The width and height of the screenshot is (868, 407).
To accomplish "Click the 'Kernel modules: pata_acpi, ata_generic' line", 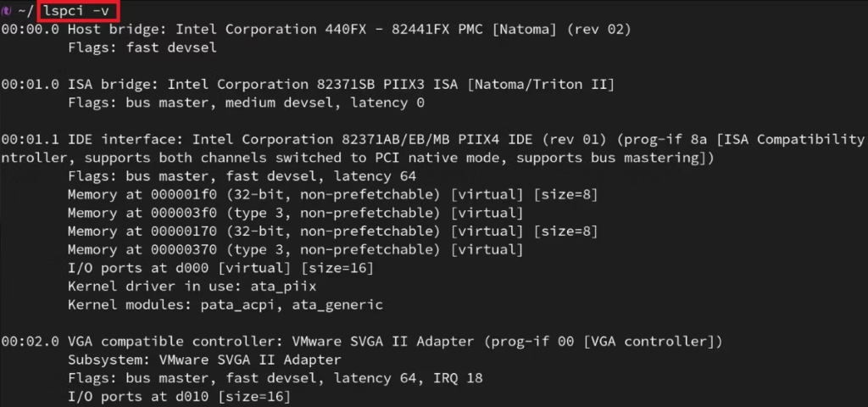I will [x=225, y=304].
